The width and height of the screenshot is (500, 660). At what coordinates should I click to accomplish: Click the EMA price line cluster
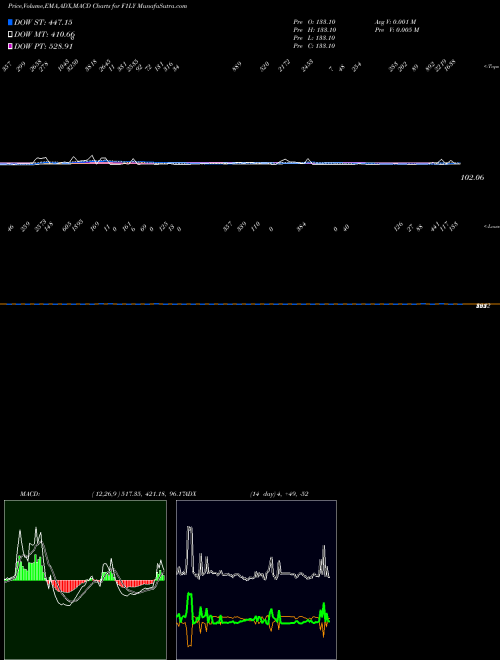(x=230, y=162)
